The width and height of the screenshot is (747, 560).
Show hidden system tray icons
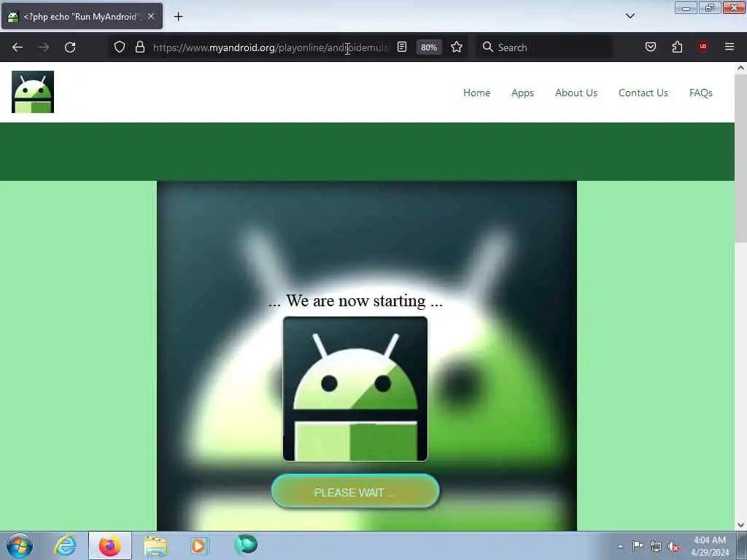(x=620, y=546)
